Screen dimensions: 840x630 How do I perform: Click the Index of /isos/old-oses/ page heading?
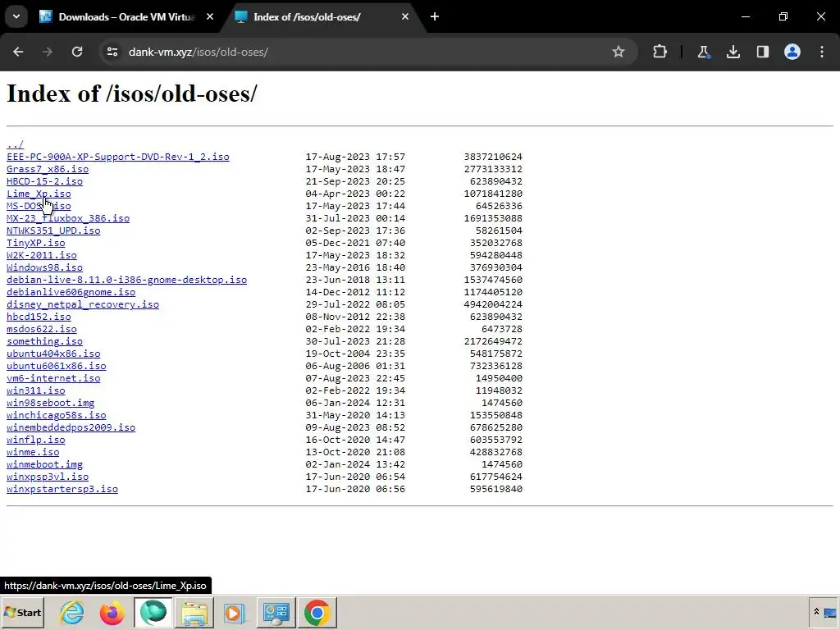pos(132,94)
